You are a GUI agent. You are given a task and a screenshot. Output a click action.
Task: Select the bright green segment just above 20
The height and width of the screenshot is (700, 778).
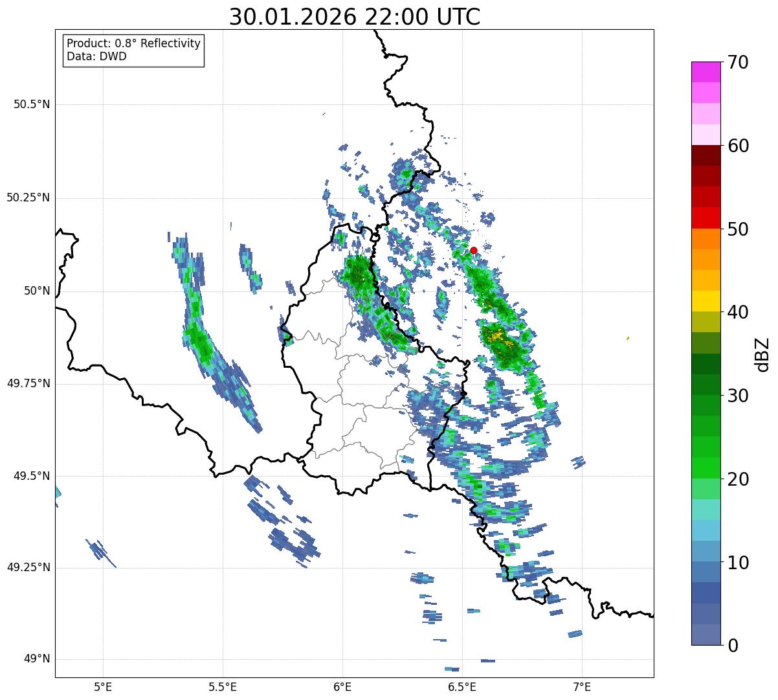(706, 468)
